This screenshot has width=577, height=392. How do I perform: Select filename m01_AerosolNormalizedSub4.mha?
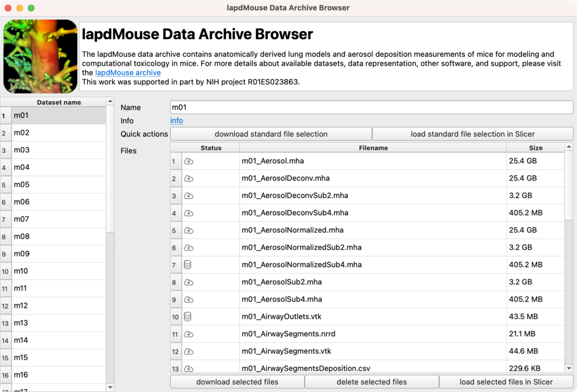[x=373, y=265]
